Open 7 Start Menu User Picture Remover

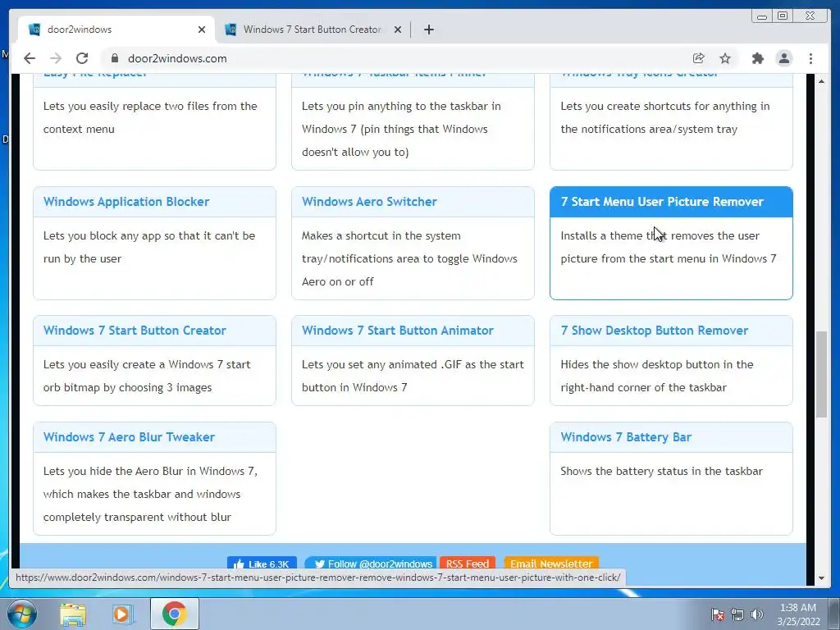(662, 202)
